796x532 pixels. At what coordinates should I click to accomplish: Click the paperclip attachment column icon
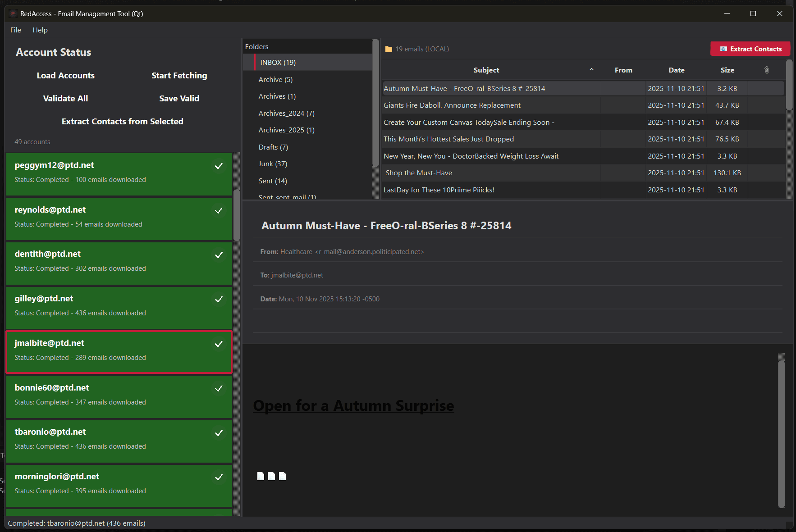(766, 70)
